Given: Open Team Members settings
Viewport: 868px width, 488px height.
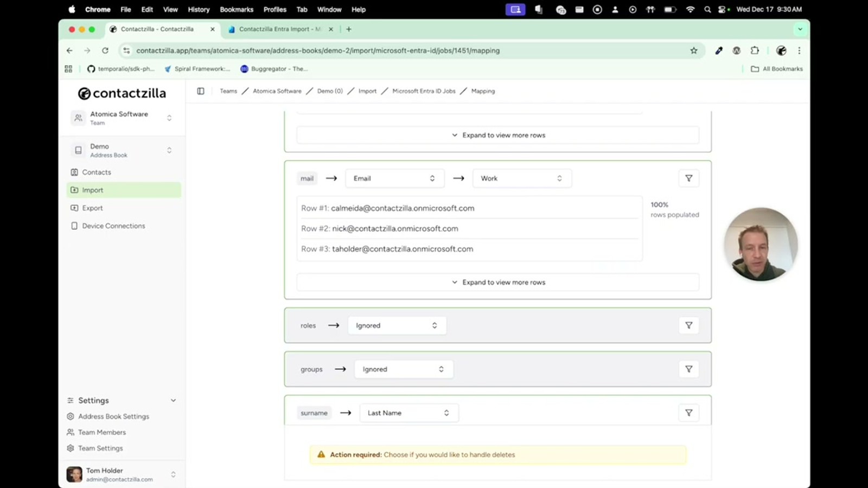Looking at the screenshot, I should 102,432.
